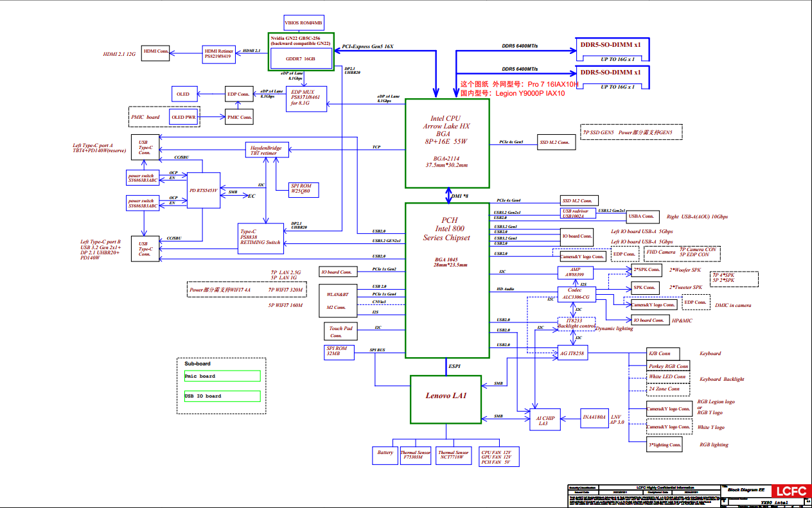Viewport: 812px width, 508px height.
Task: Click red text Legion Y9000P IAX10
Action: (530, 93)
